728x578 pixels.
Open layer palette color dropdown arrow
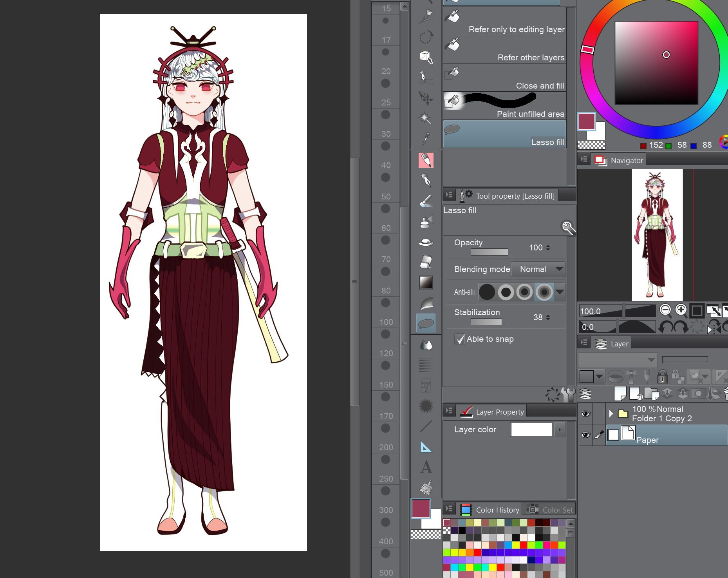[x=599, y=377]
